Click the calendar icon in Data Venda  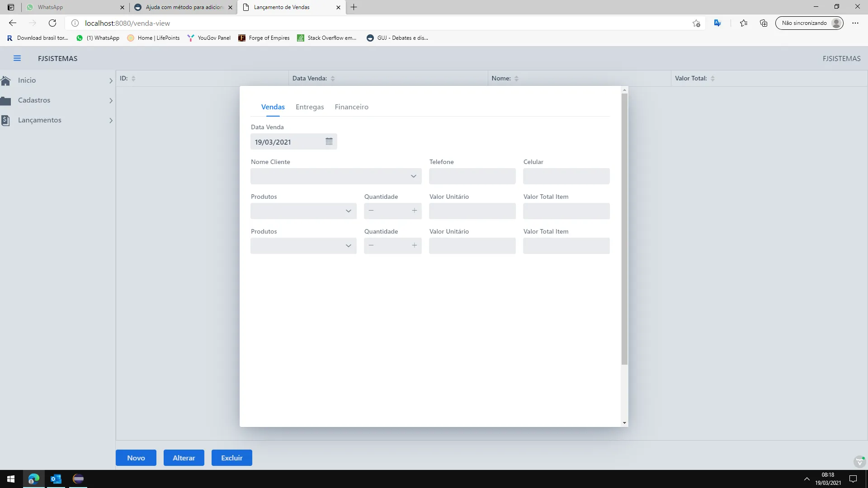[329, 142]
